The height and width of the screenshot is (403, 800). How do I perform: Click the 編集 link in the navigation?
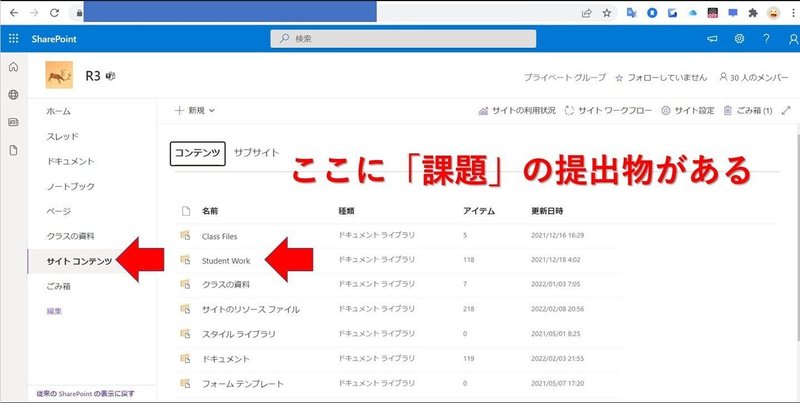[x=55, y=311]
